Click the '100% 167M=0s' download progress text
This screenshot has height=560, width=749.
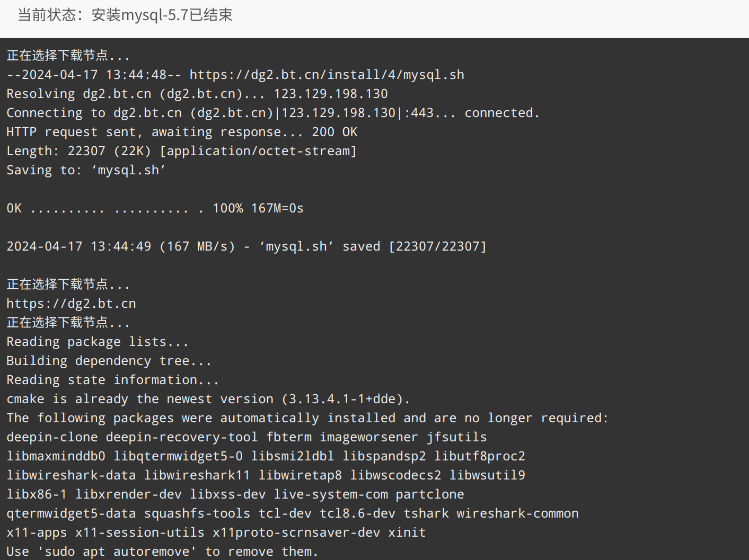258,208
